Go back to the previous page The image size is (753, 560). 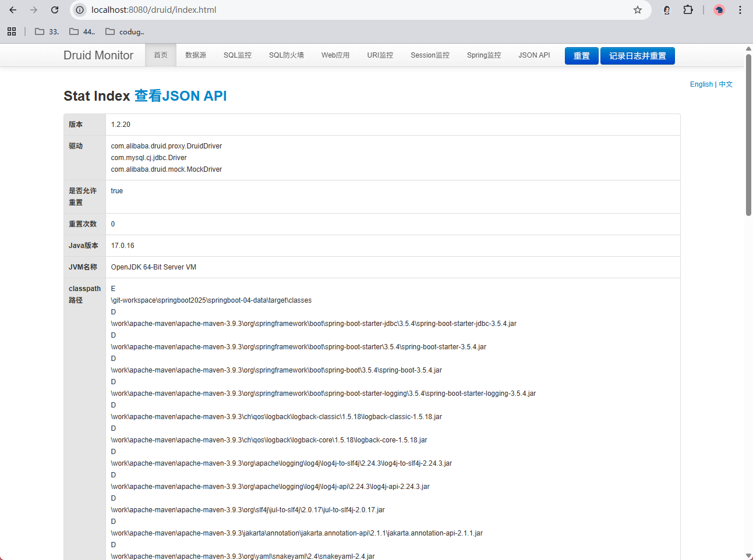13,10
